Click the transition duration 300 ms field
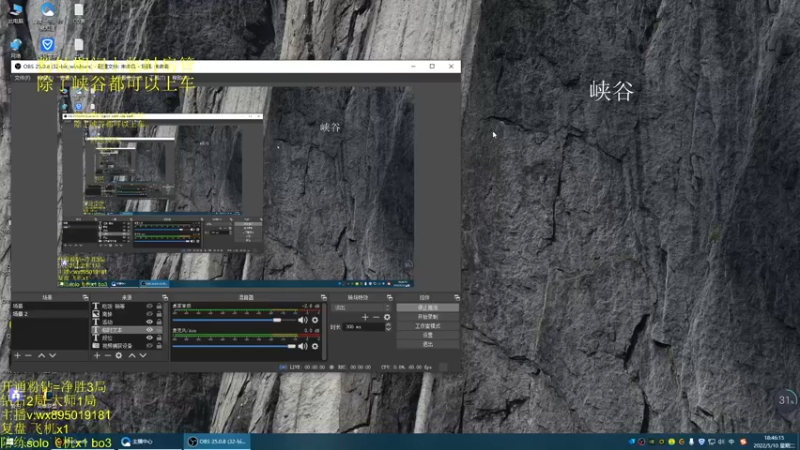This screenshot has width=800, height=450. click(x=364, y=327)
